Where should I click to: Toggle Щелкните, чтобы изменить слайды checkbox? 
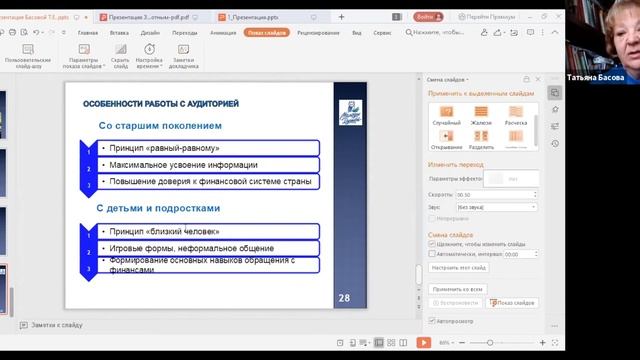(432, 244)
